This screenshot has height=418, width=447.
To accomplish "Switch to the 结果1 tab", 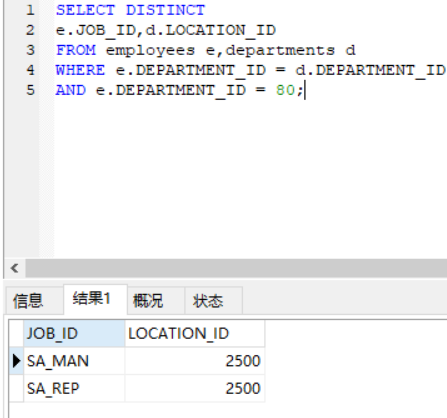I will coord(95,299).
